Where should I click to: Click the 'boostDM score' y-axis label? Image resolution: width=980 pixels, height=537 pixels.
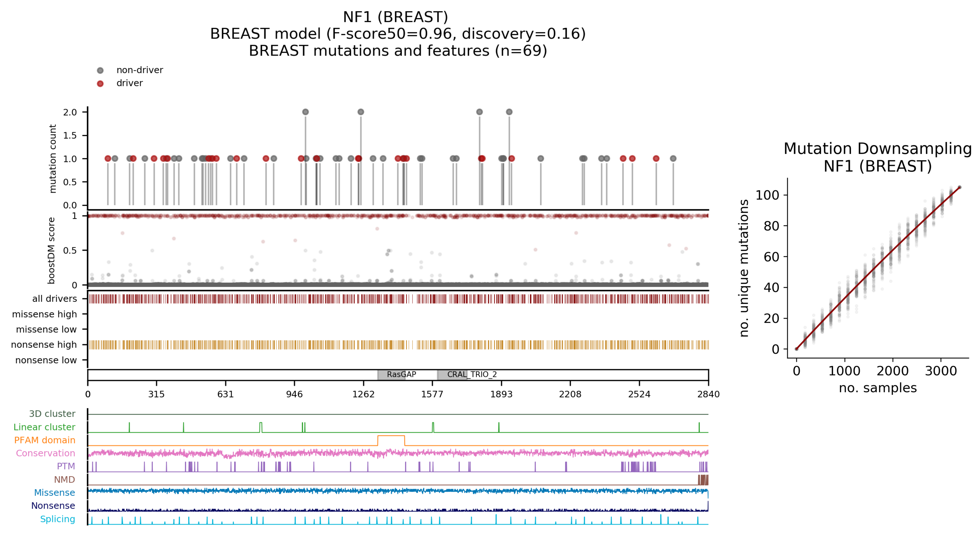pyautogui.click(x=51, y=251)
